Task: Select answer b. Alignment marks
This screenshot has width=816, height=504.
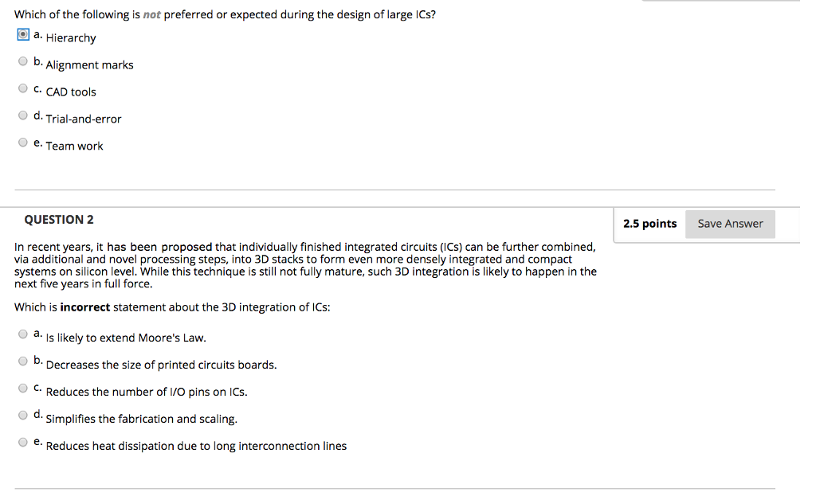Action: pos(23,61)
